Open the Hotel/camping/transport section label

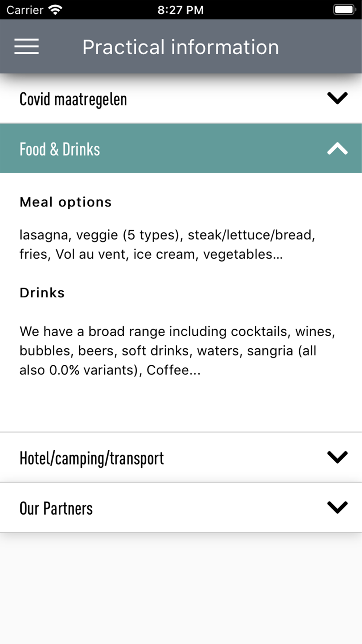tap(92, 458)
